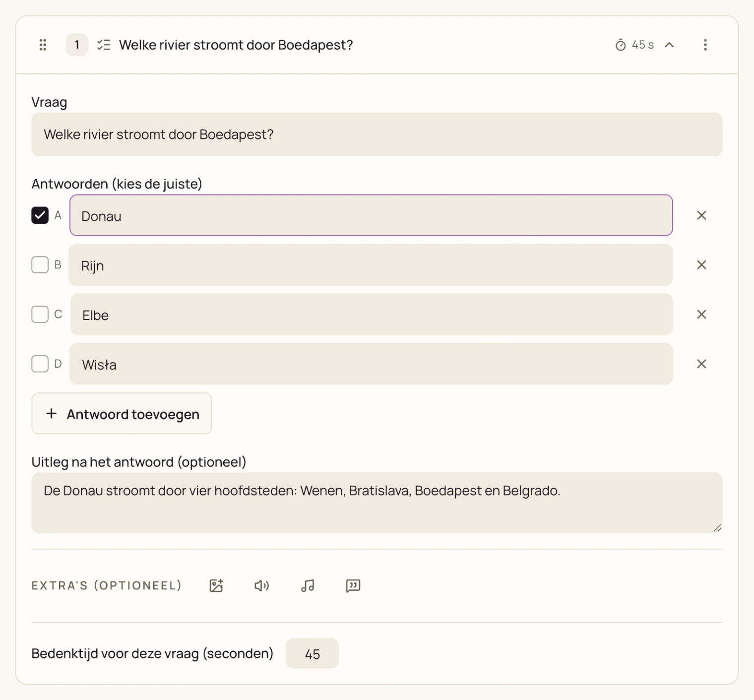This screenshot has width=754, height=700.
Task: Click the 'Vraag' field label
Action: (49, 102)
